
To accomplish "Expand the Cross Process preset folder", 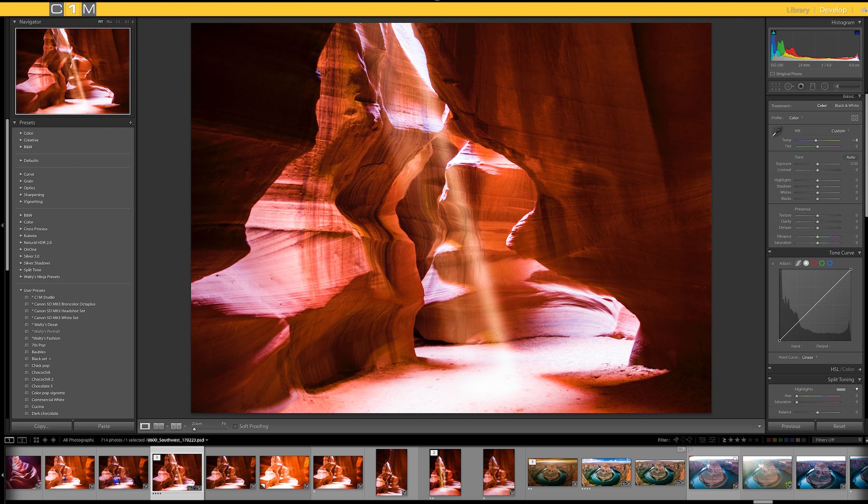I will 21,229.
